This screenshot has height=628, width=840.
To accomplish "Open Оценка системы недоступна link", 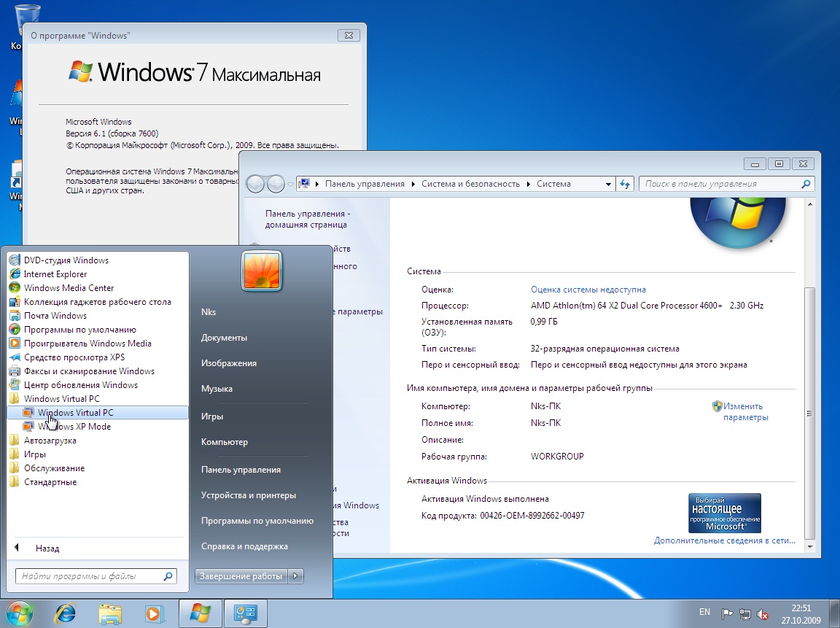I will (x=588, y=290).
